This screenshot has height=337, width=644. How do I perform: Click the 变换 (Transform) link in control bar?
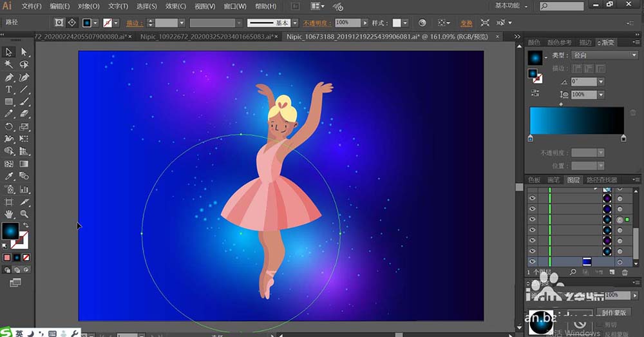pyautogui.click(x=466, y=23)
